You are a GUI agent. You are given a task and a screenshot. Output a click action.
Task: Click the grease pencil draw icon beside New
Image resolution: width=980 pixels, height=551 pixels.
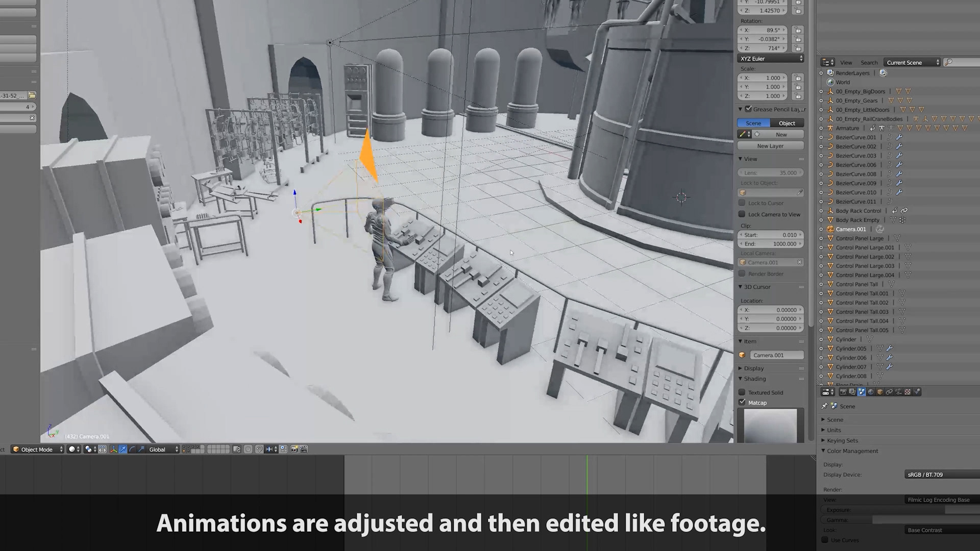tap(745, 134)
